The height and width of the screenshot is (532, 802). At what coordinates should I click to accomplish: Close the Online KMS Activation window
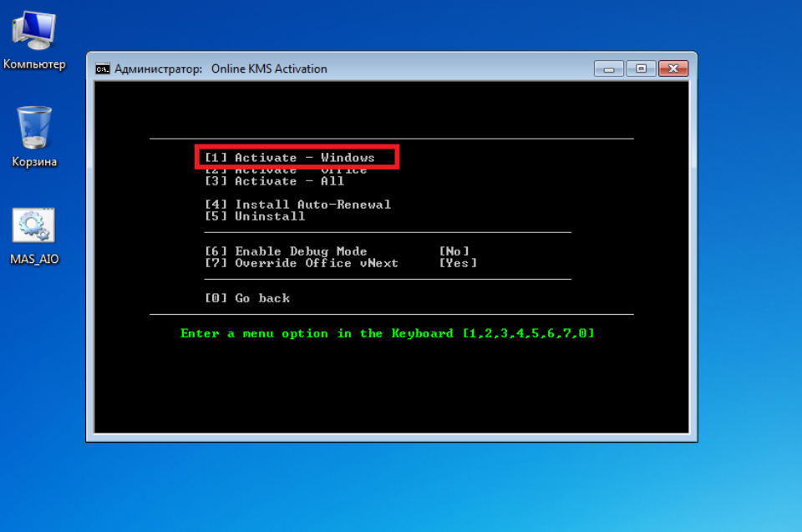point(673,68)
